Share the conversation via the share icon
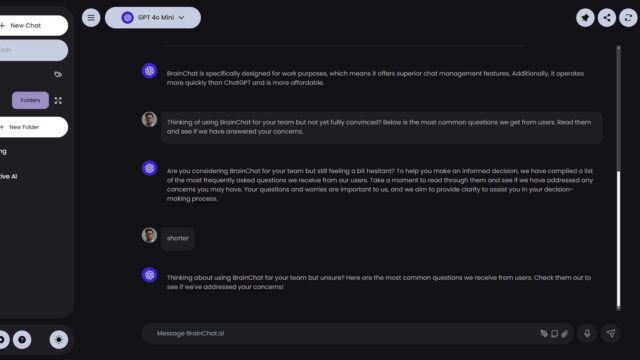The width and height of the screenshot is (640, 360). tap(607, 18)
